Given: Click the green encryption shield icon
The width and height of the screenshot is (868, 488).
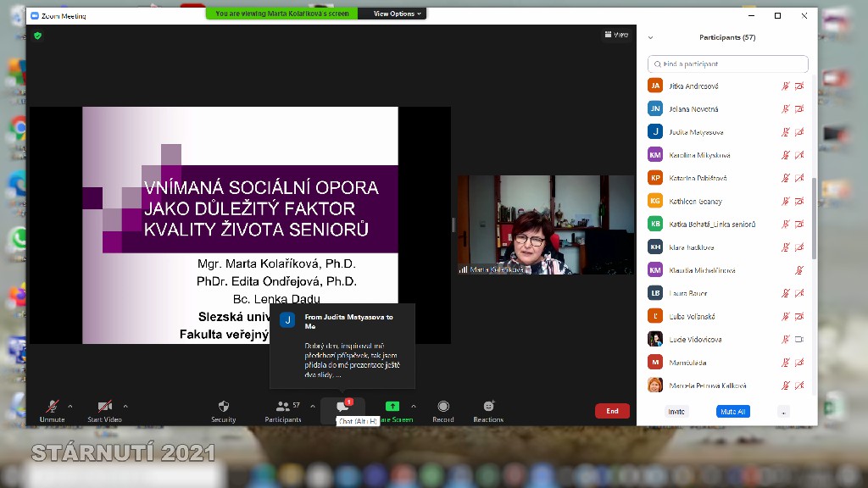Looking at the screenshot, I should [x=37, y=36].
